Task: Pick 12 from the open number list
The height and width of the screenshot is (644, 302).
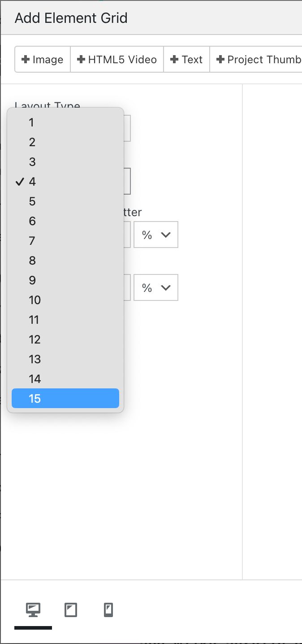Action: click(x=35, y=339)
